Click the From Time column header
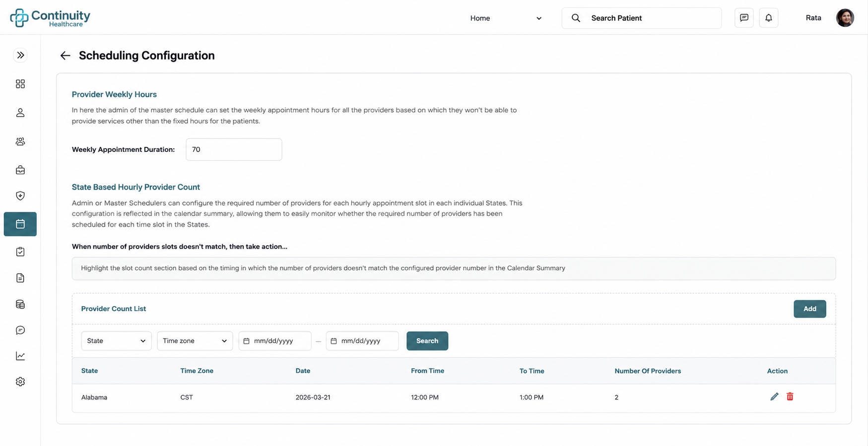The image size is (868, 446). pos(427,371)
